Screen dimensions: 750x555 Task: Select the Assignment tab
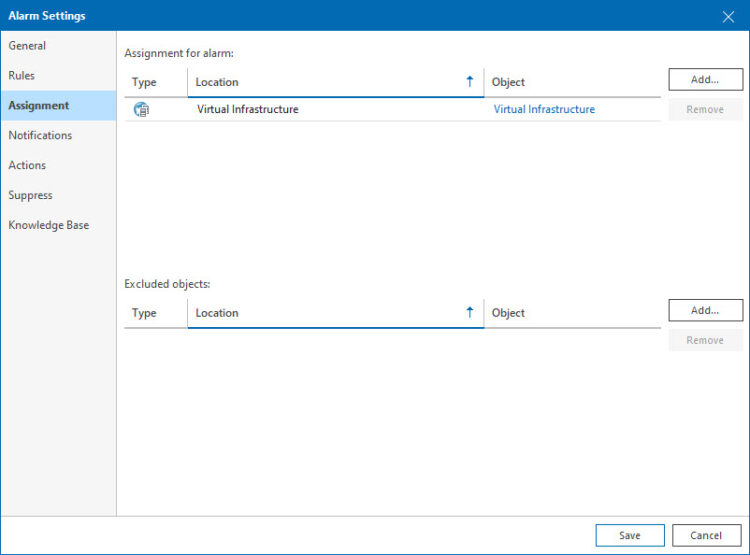[39, 106]
